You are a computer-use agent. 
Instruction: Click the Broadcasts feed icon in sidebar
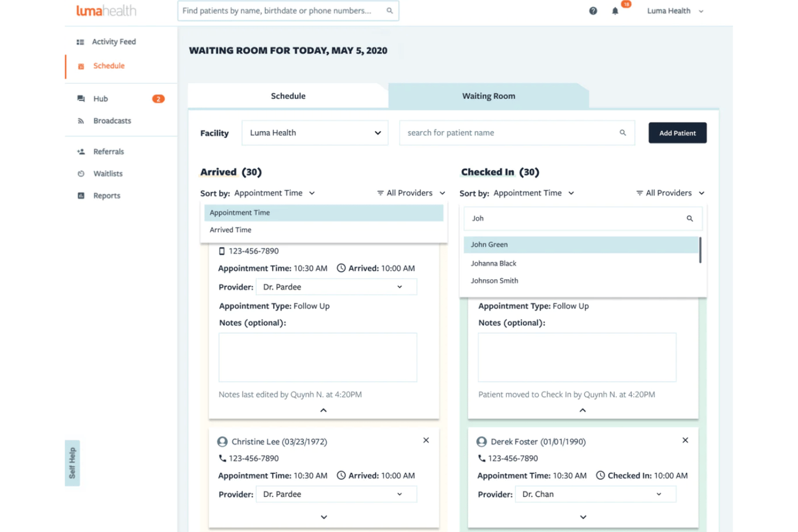click(81, 121)
